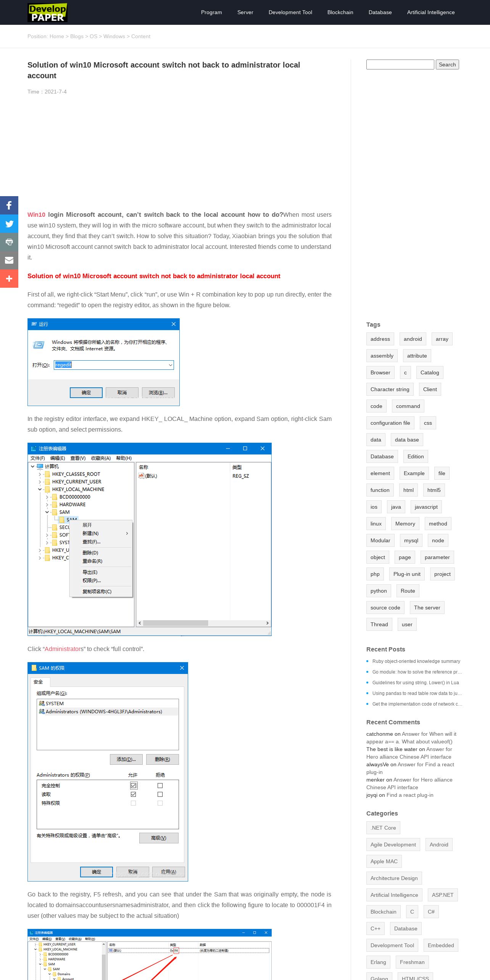The width and height of the screenshot is (490, 980).
Task: Open Using pandas to read table post
Action: pyautogui.click(x=417, y=693)
